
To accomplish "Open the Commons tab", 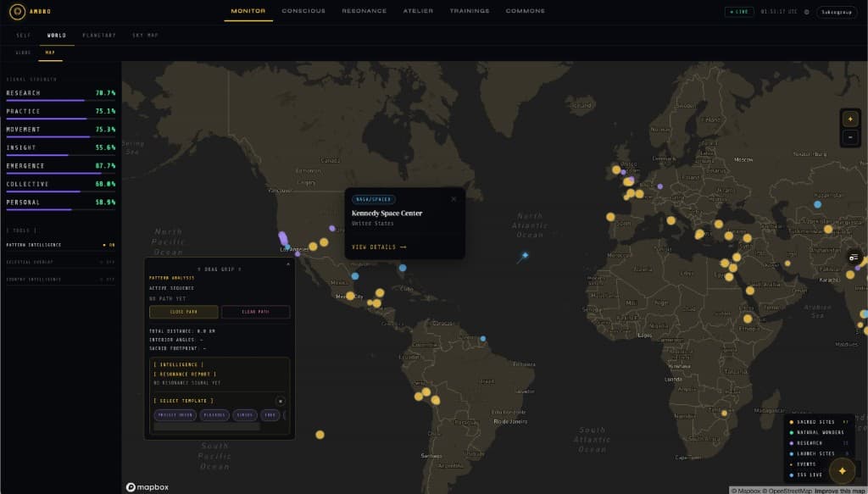I will pyautogui.click(x=526, y=11).
